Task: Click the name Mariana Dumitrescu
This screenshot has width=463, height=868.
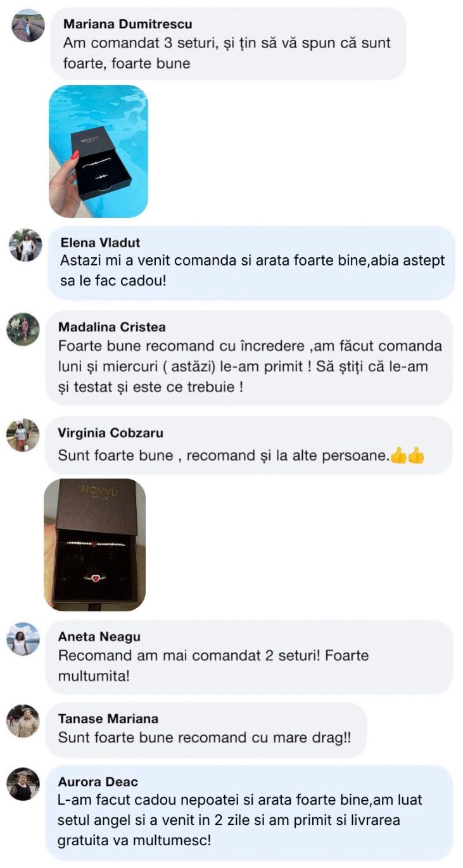Action: point(129,24)
